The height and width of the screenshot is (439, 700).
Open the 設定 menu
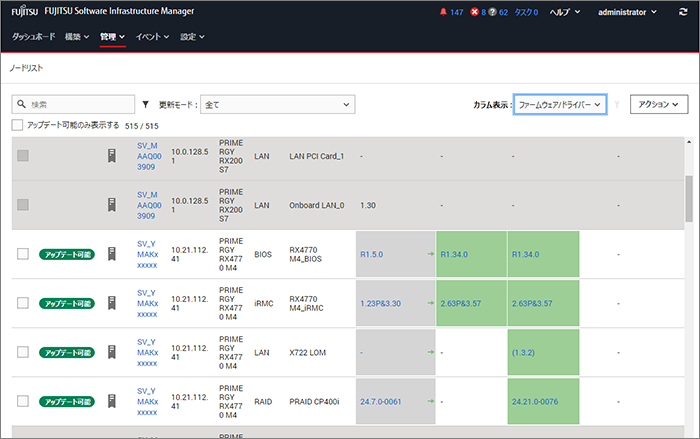click(x=192, y=37)
